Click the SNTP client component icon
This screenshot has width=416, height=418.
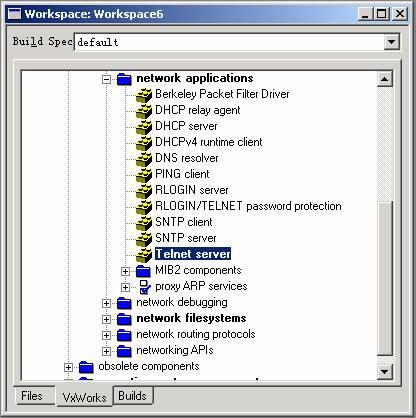tap(144, 223)
